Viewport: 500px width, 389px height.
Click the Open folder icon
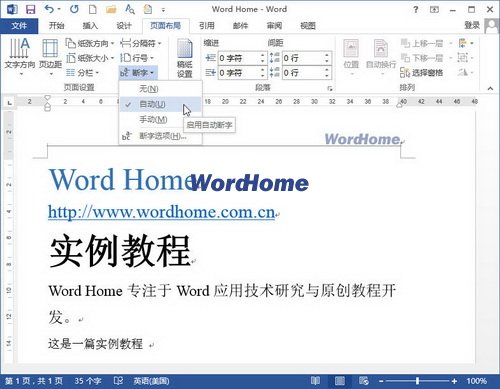click(x=111, y=9)
